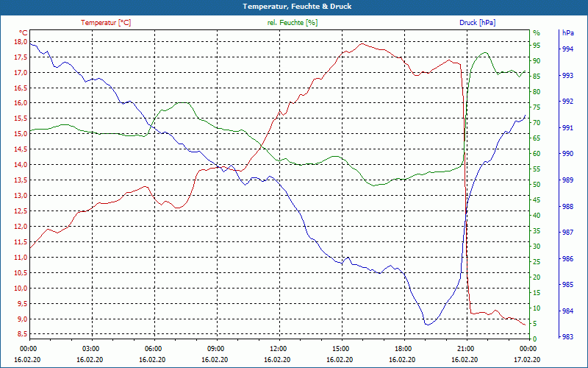
Task: Click the '984' pressure axis value
Action: pyautogui.click(x=567, y=311)
